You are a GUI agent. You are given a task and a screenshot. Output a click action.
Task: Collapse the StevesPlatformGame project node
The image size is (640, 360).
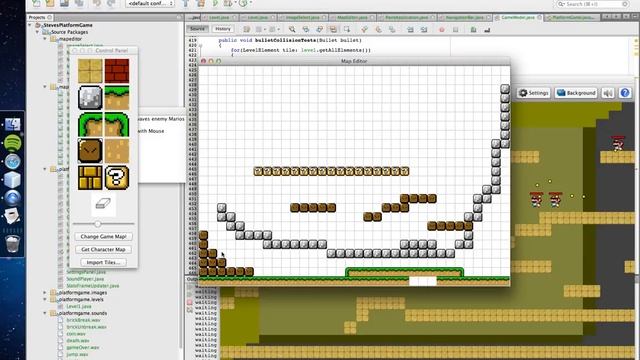[x=30, y=25]
